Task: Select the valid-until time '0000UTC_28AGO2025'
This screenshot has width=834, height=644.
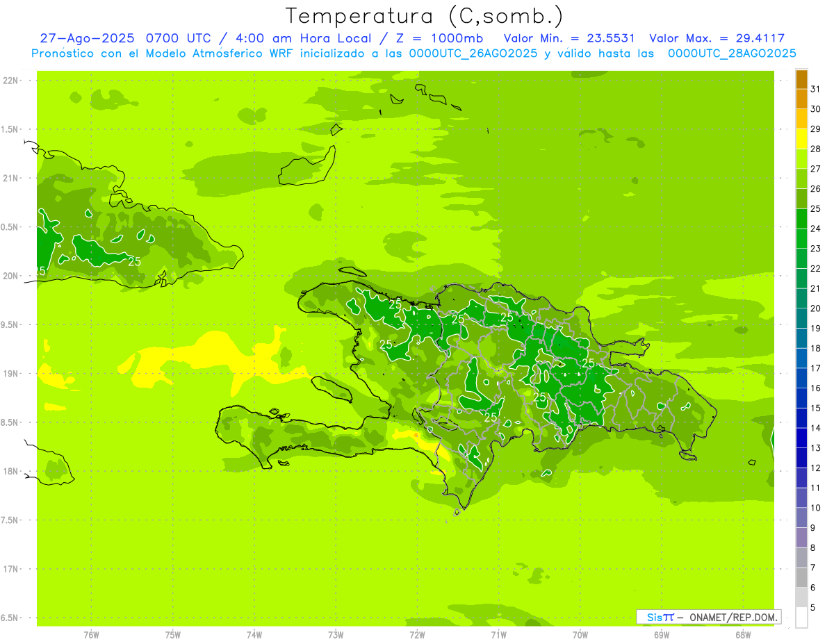Action: pyautogui.click(x=732, y=53)
